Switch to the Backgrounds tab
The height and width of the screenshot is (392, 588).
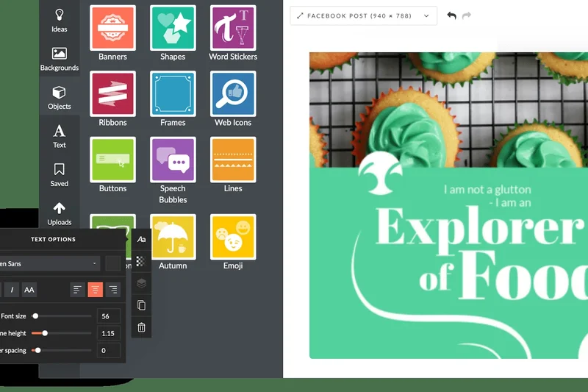pos(60,59)
